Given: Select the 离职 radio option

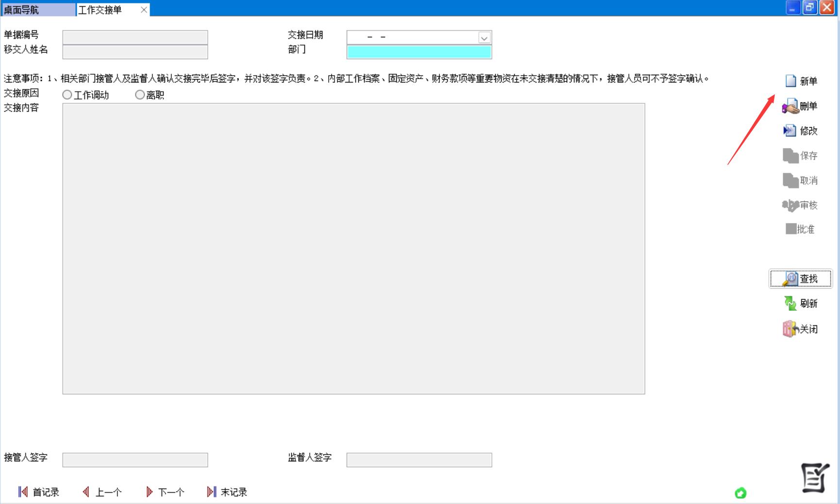Looking at the screenshot, I should click(x=140, y=95).
